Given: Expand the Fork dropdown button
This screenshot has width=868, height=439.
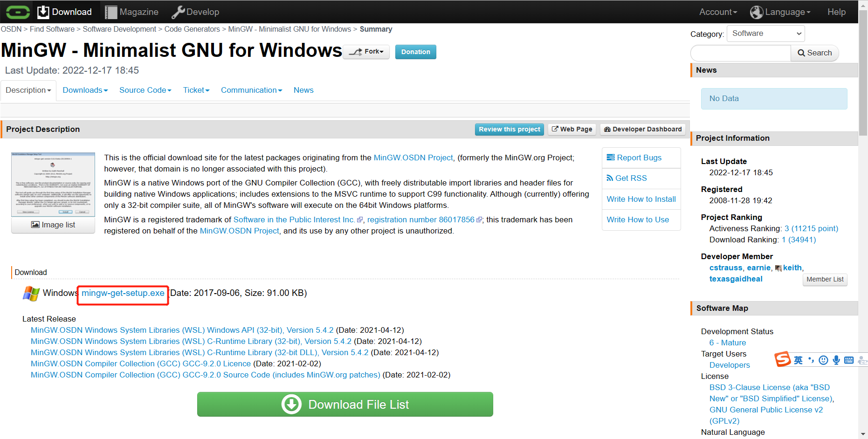Looking at the screenshot, I should [366, 52].
